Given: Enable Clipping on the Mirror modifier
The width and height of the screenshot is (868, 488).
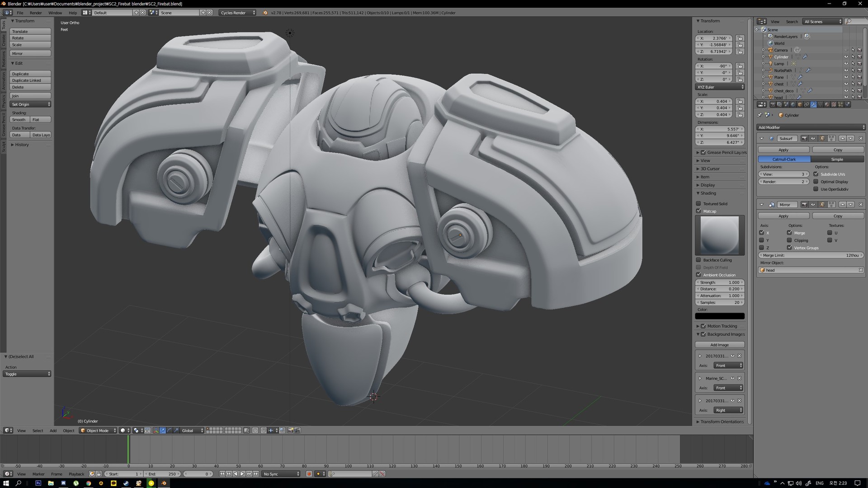Looking at the screenshot, I should point(790,240).
